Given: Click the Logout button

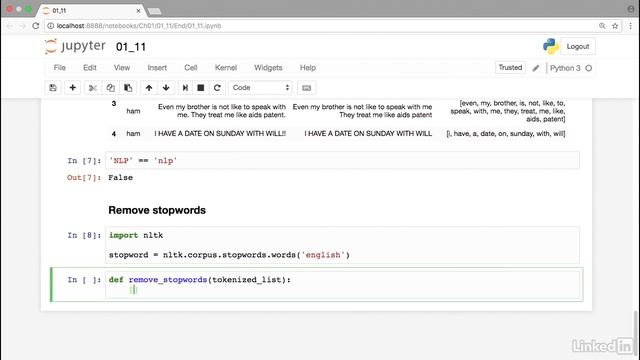Looking at the screenshot, I should [578, 47].
